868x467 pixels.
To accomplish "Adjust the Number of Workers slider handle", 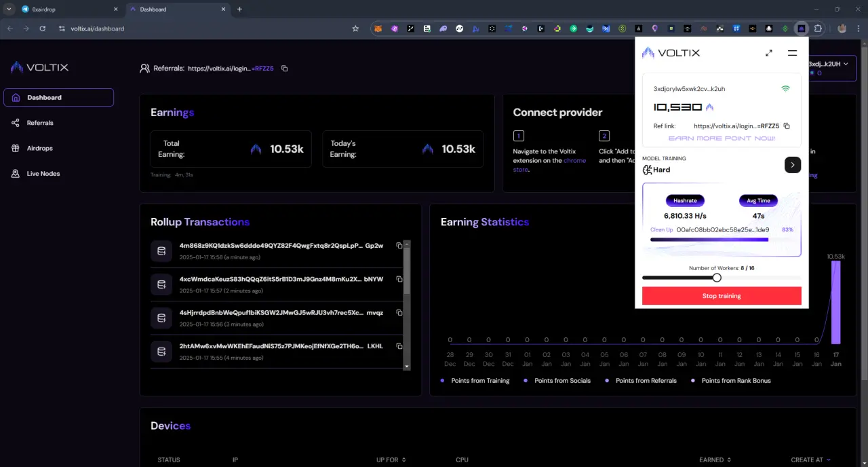I will 717,278.
